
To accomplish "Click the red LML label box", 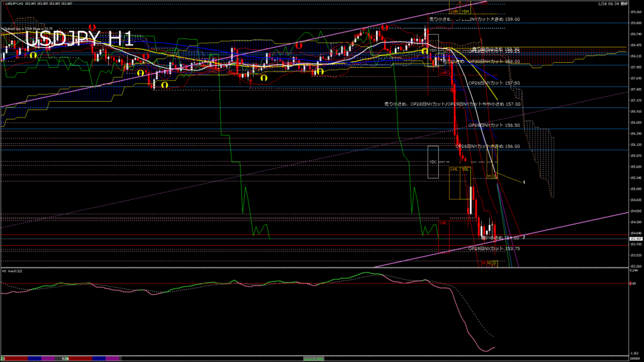I will pos(443,222).
